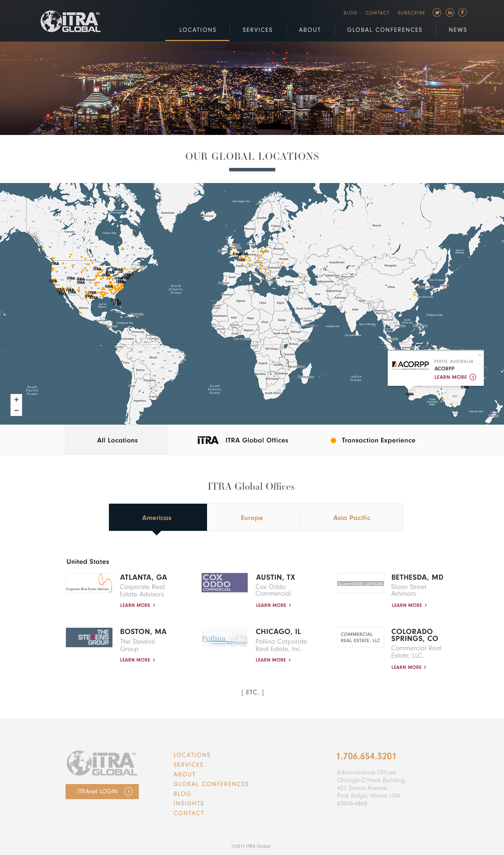The image size is (504, 855).
Task: Click phone number 1.706.654.3201
Action: [366, 756]
